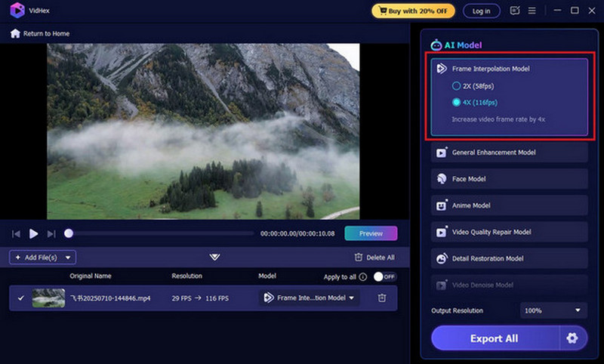Screen dimensions: 604x364
Task: Select the 4X (116fps) option
Action: point(475,103)
